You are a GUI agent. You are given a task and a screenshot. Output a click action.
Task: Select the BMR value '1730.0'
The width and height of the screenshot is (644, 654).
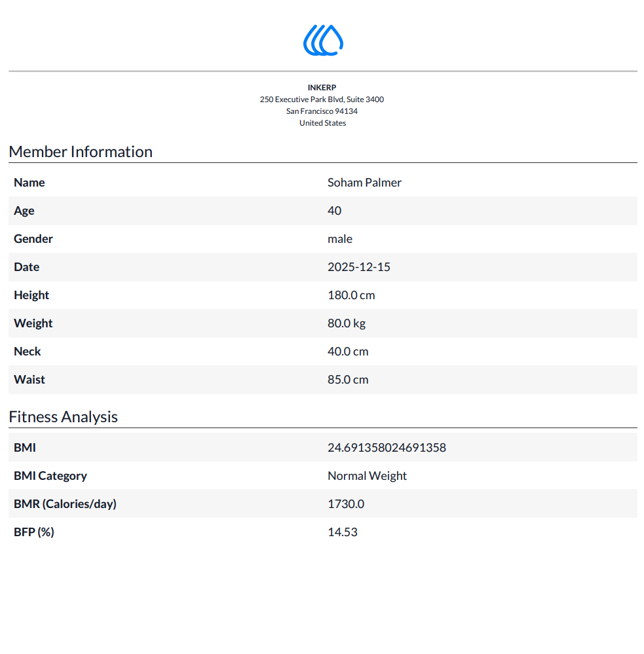(346, 504)
